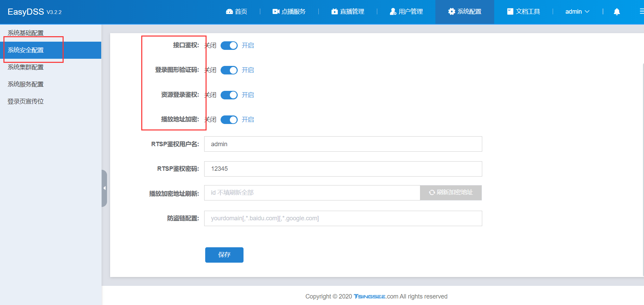The width and height of the screenshot is (644, 305).
Task: Open 点播服务 via its video camera icon
Action: tap(276, 12)
